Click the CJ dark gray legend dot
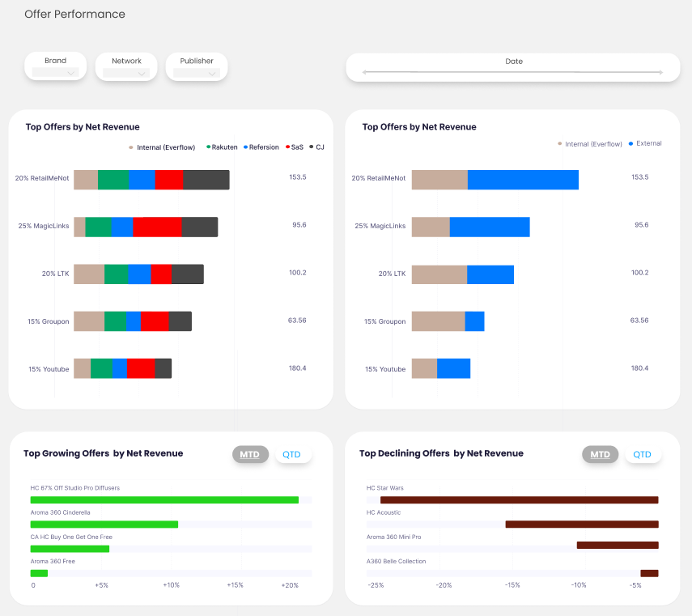This screenshot has height=616, width=692. tap(311, 147)
